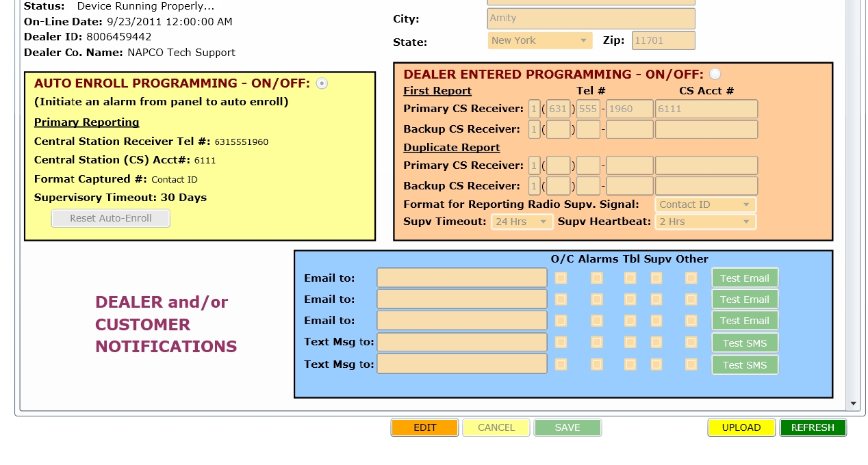
Task: Check O/C box for first Email row
Action: pyautogui.click(x=561, y=278)
